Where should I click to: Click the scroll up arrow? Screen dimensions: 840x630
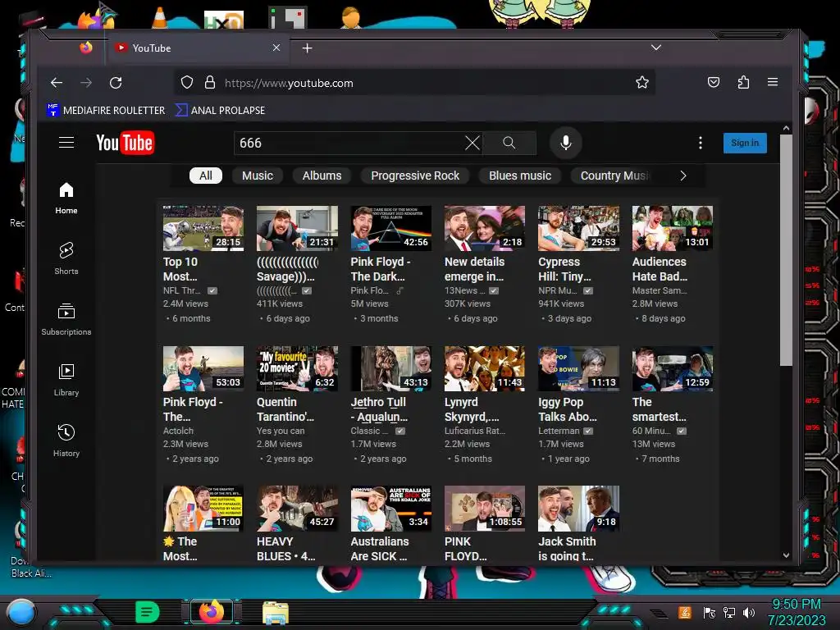786,129
